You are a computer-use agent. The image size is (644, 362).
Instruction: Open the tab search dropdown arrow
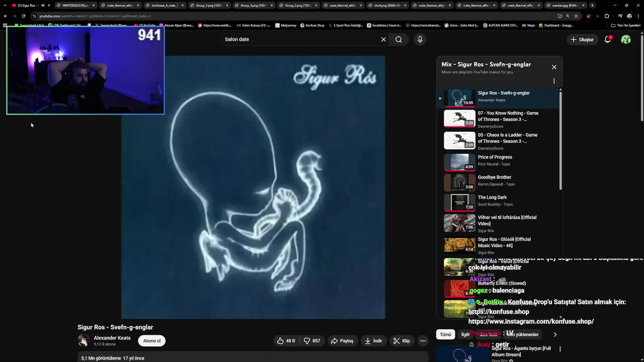pos(6,5)
